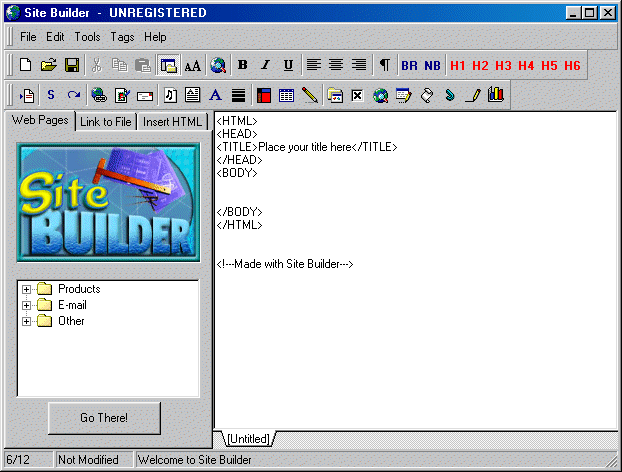
Task: Insert sound with music note icon
Action: click(x=170, y=96)
